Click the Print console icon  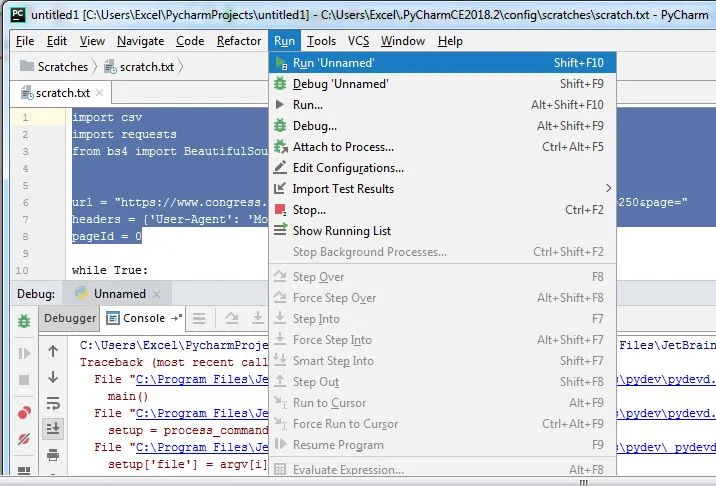(x=53, y=455)
